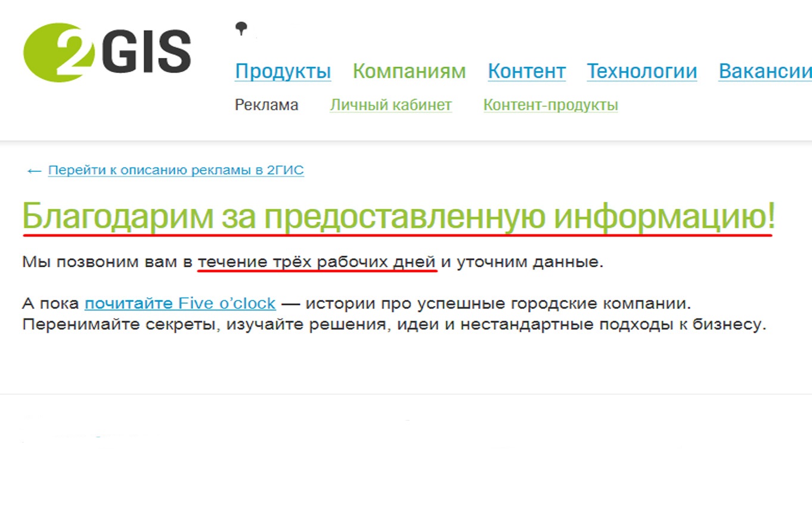Click the left arrow before the back link

coord(34,171)
